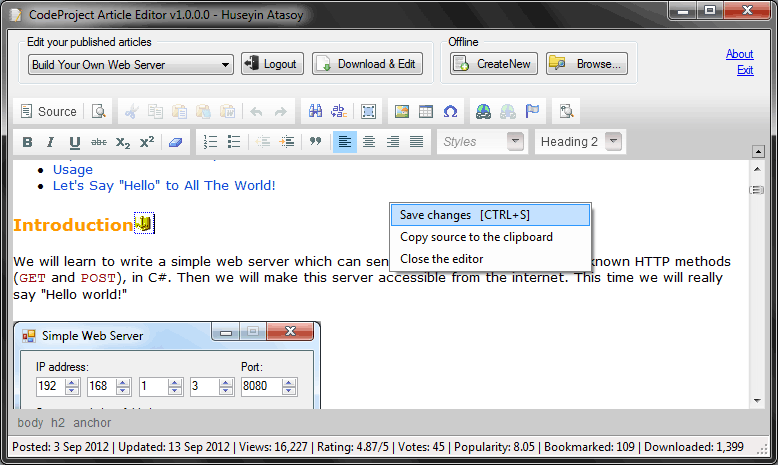Screen dimensions: 778x465
Task: Toggle Italic formatting
Action: [x=50, y=142]
